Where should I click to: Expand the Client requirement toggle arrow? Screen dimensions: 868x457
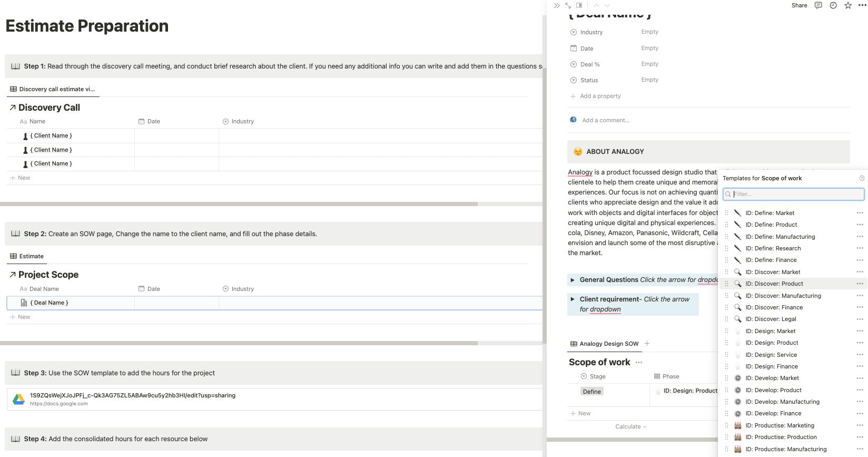573,299
